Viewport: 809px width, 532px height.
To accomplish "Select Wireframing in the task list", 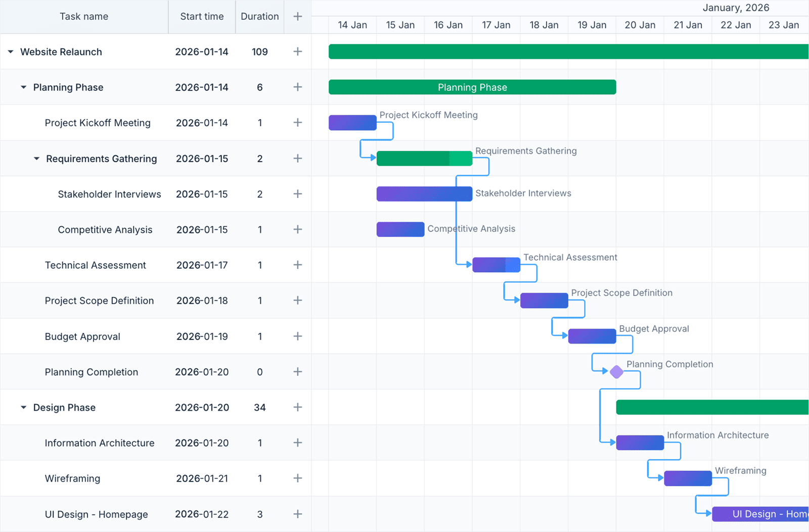I will pyautogui.click(x=72, y=478).
